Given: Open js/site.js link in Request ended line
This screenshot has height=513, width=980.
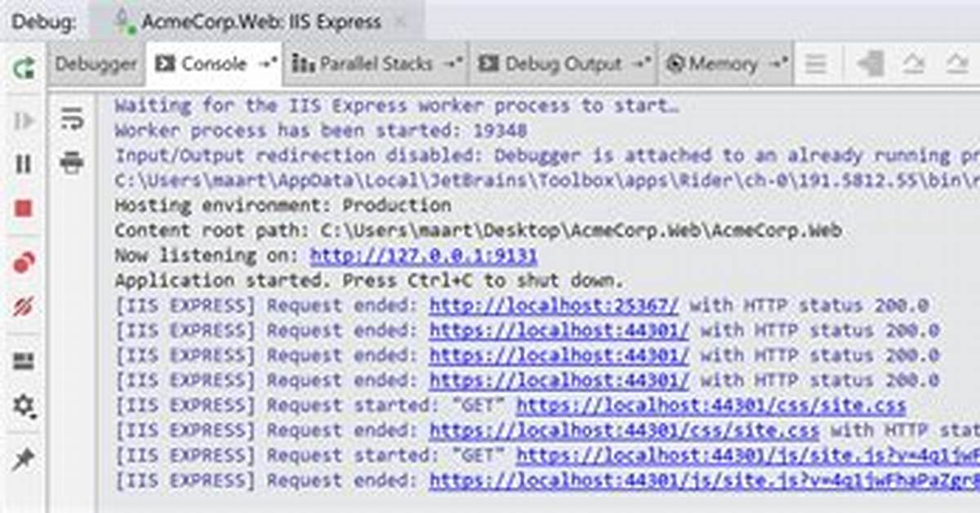Looking at the screenshot, I should (705, 480).
